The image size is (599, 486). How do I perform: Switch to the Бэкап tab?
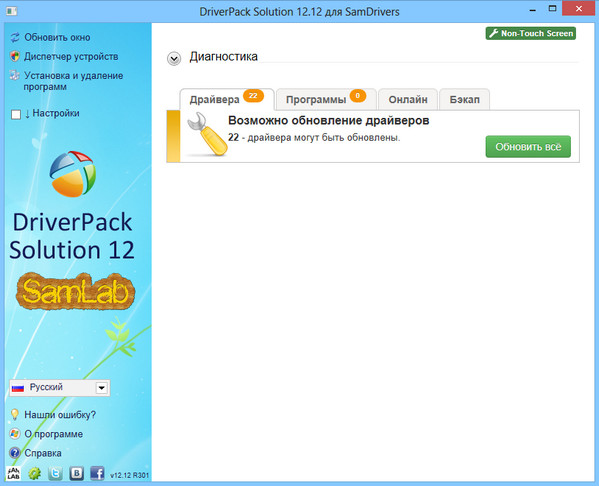coord(465,99)
